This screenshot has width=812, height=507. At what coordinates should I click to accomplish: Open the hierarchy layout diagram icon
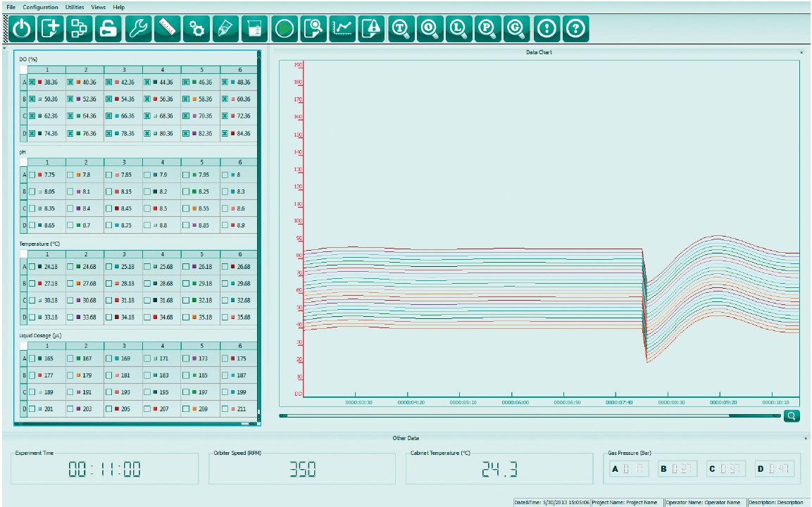(x=80, y=28)
